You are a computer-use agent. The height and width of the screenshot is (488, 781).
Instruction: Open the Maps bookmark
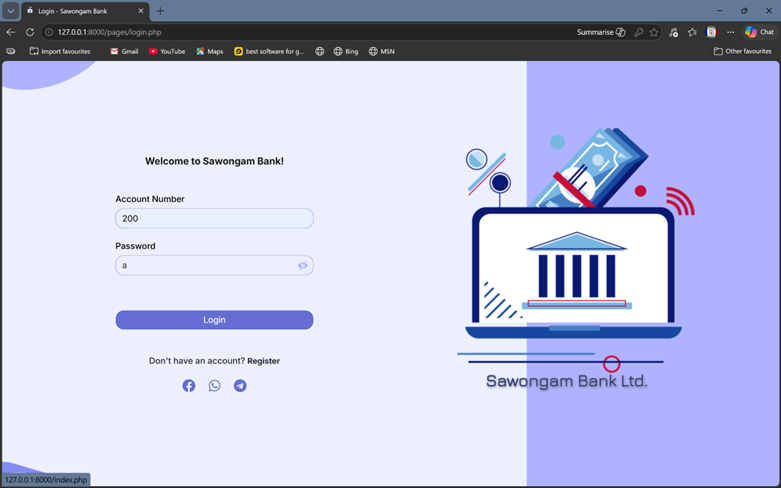(210, 51)
